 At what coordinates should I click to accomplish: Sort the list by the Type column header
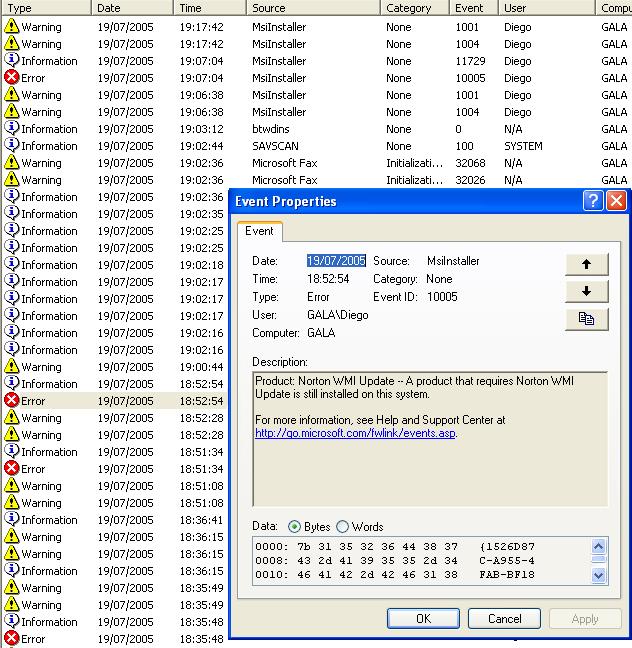(45, 8)
